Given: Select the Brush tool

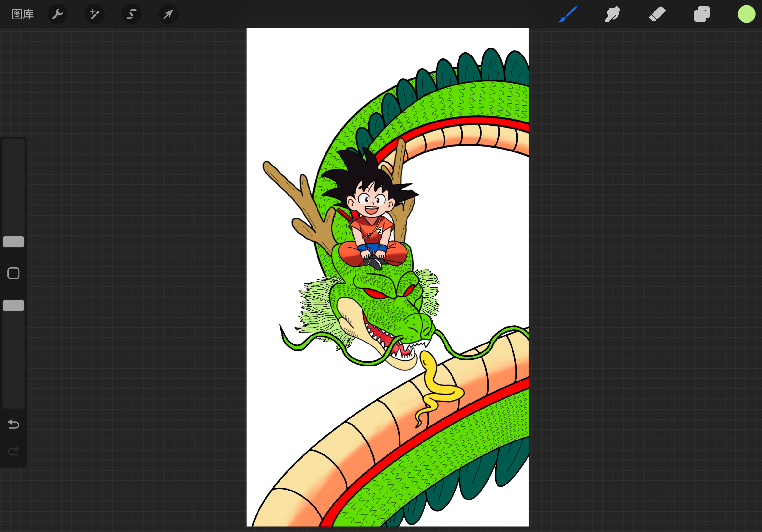Looking at the screenshot, I should pyautogui.click(x=568, y=14).
